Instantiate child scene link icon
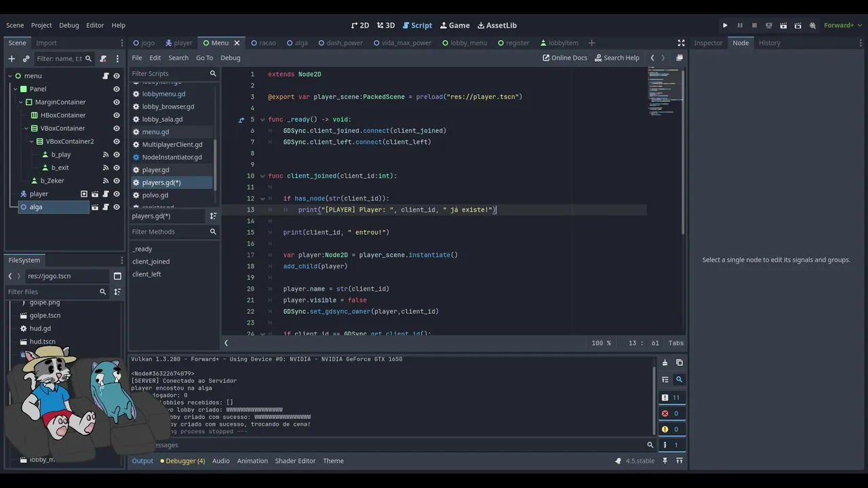 [x=26, y=59]
